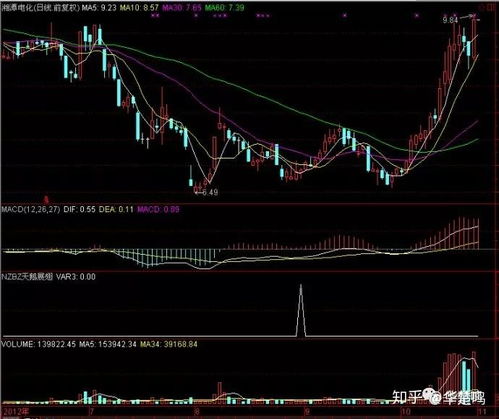Viewport: 499px width, 419px height.
Task: Click the tall cyan volume bar
Action: tap(464, 382)
